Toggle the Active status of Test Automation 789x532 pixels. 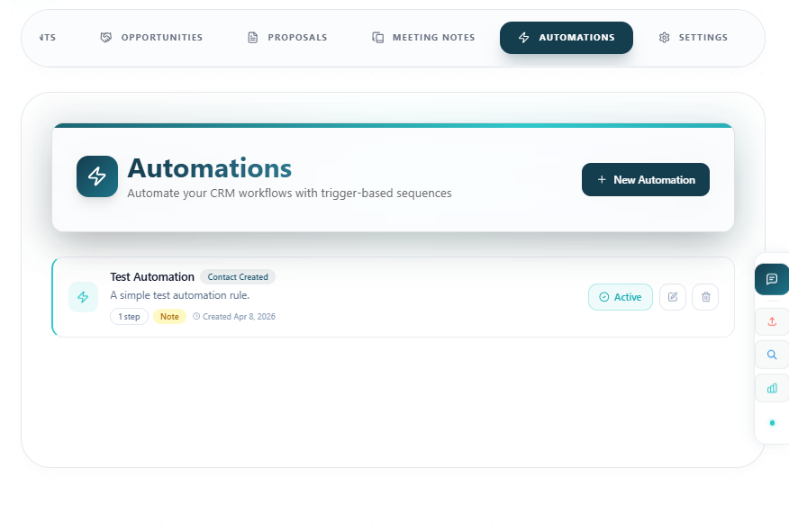tap(620, 297)
